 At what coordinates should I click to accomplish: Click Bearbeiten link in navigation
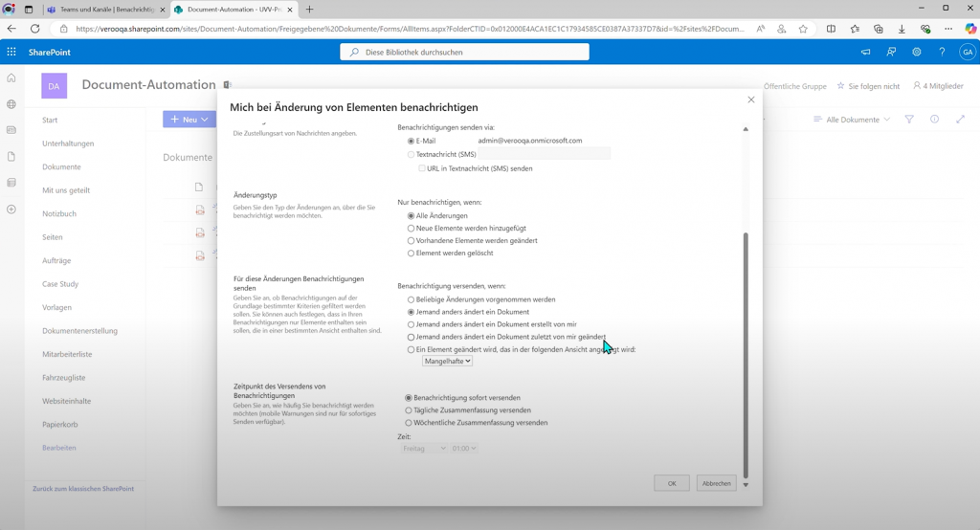tap(58, 448)
